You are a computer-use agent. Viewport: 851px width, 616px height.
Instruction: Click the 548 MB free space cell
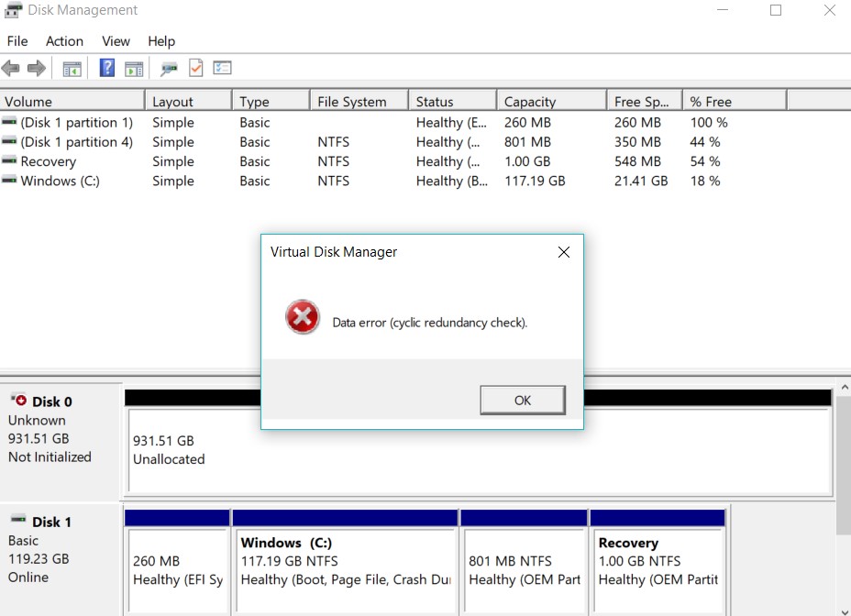coord(637,161)
